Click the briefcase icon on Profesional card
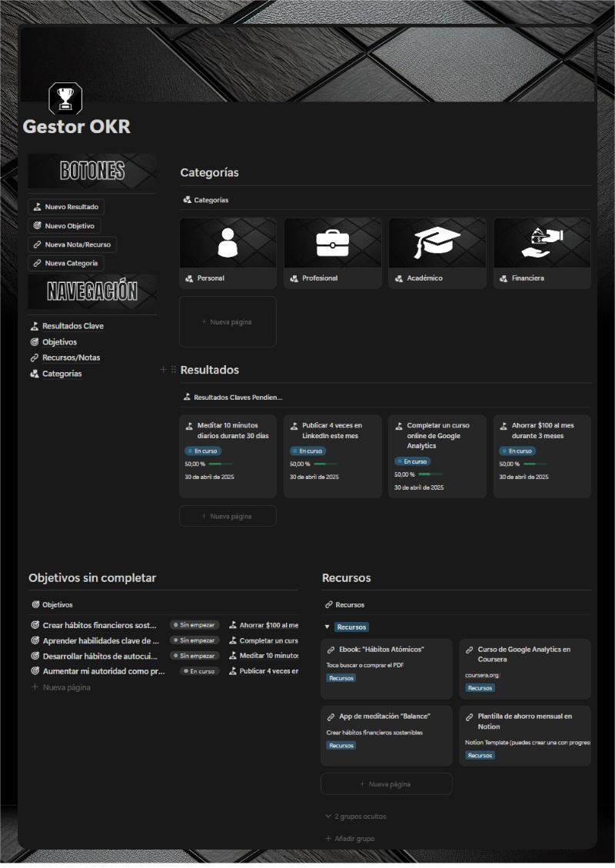 point(333,243)
